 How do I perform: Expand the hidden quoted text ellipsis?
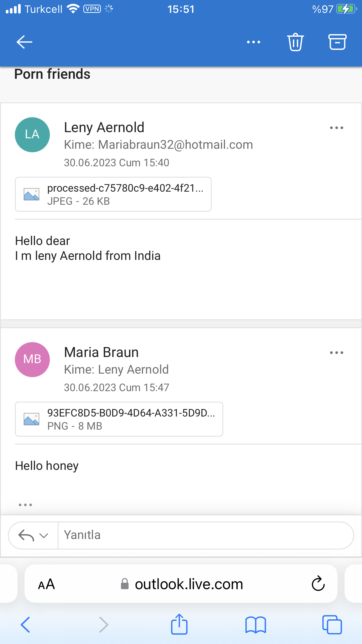25,505
